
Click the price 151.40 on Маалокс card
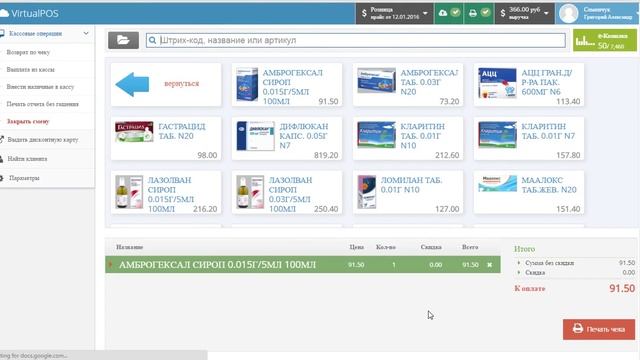568,209
